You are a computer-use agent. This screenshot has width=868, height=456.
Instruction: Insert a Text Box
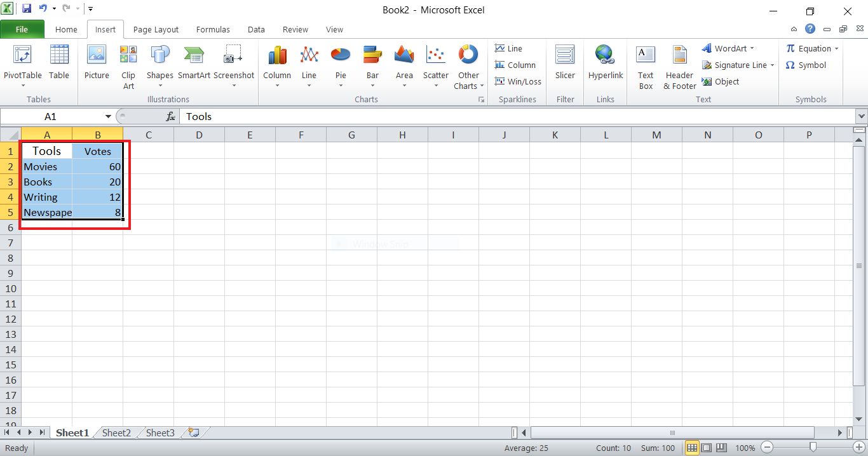click(x=646, y=67)
